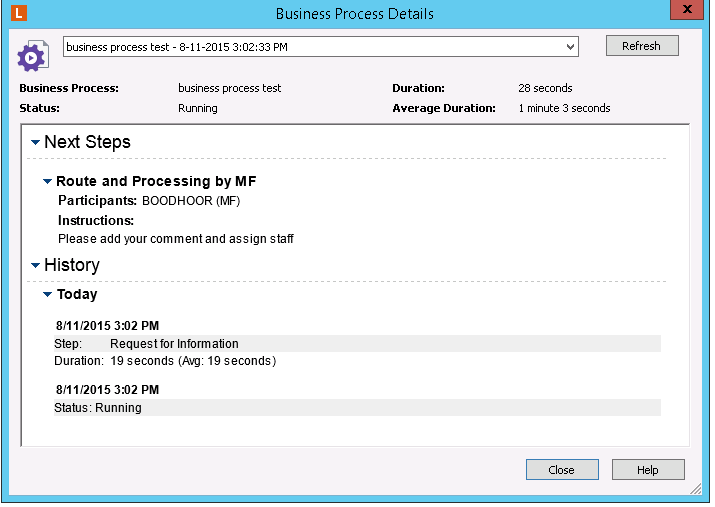Collapse Route and Processing by MF step

click(47, 182)
